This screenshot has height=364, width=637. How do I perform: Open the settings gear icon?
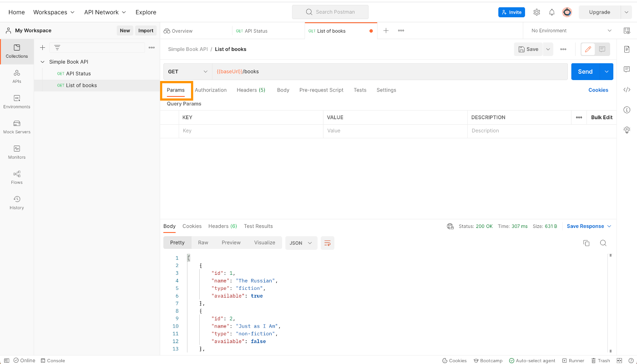[x=537, y=12]
